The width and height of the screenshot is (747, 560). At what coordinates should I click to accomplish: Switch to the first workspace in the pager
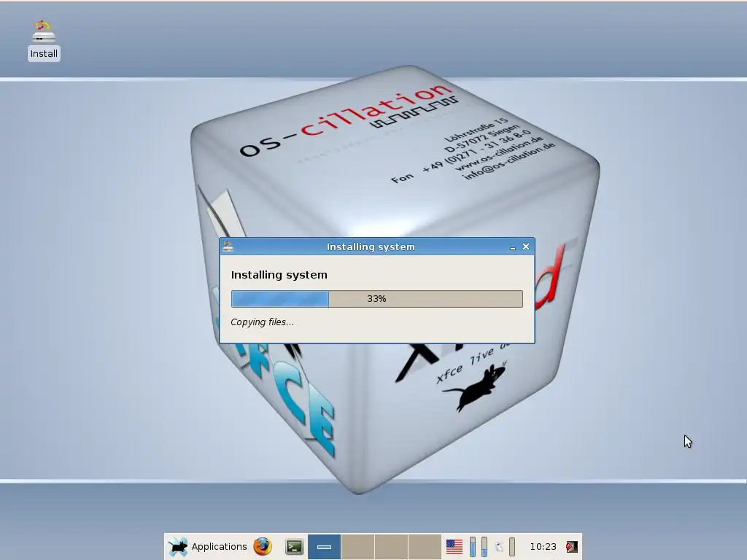[324, 547]
